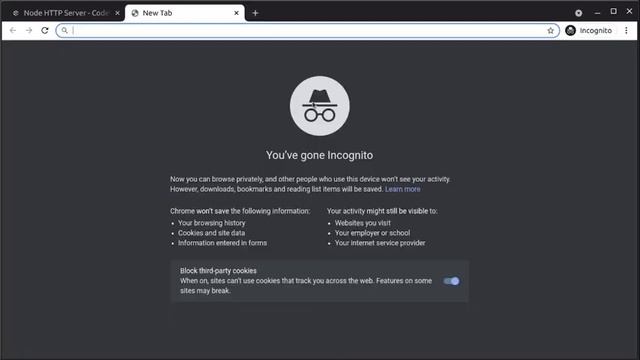
Task: Focus the address bar input
Action: click(x=308, y=30)
